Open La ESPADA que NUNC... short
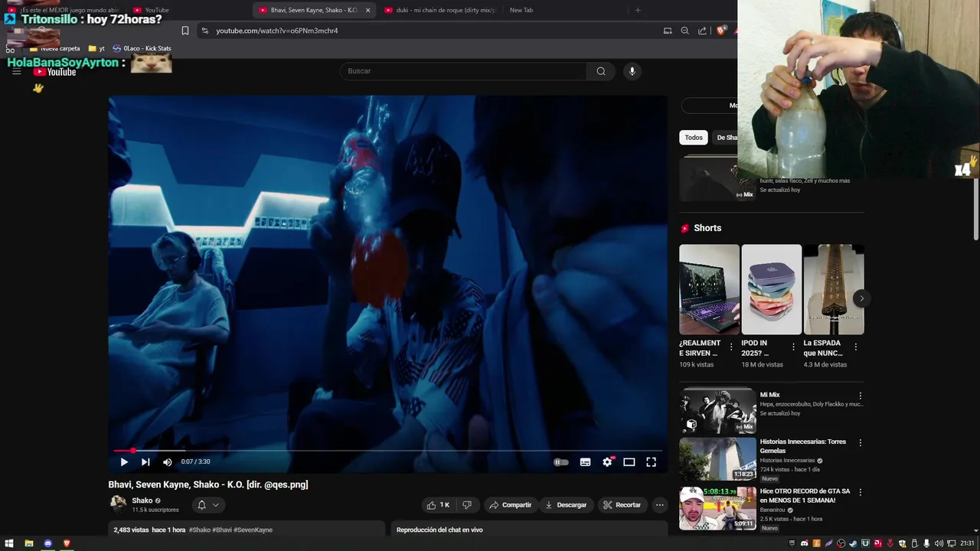 [834, 289]
